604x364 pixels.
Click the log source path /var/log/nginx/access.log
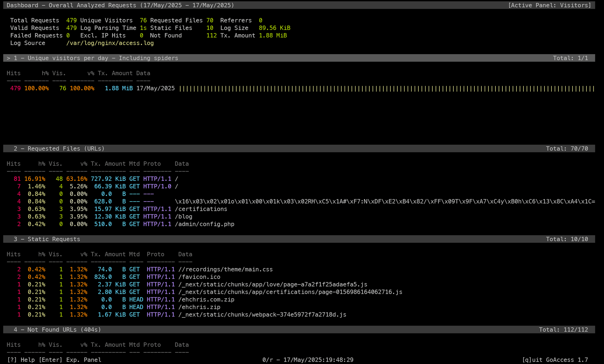(x=110, y=43)
